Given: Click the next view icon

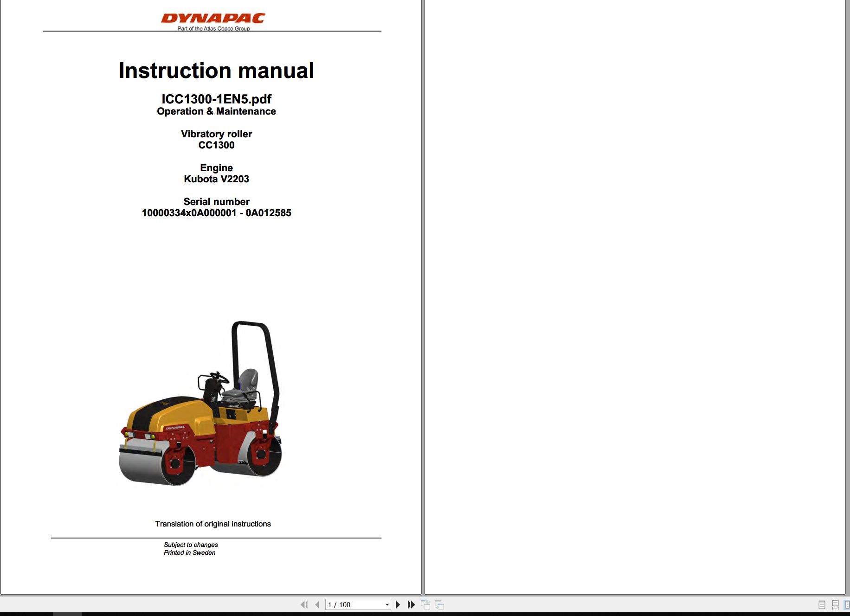Looking at the screenshot, I should point(439,604).
